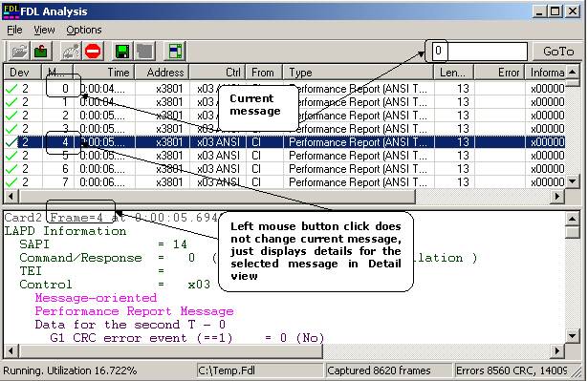Viewport: 588px width, 381px height.
Task: Open the Options menu
Action: (84, 30)
